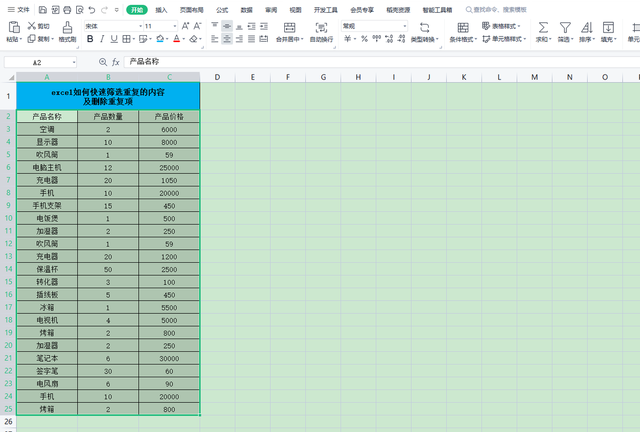Click the increase decimal places icon

point(389,39)
